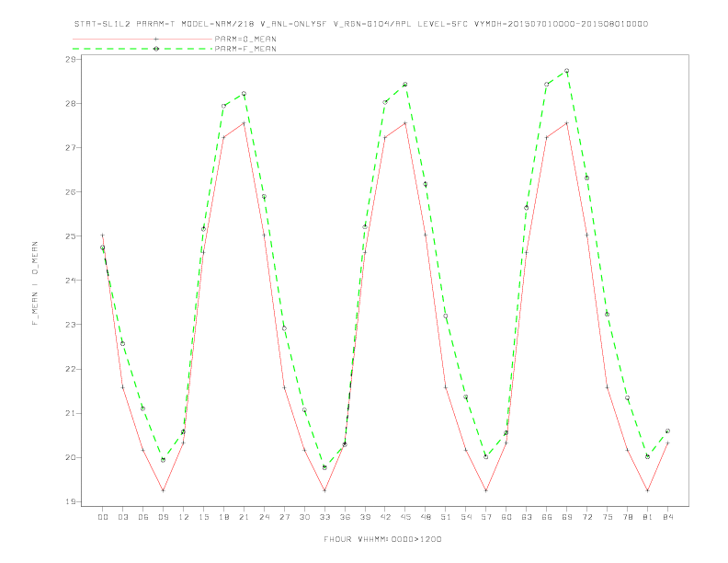Click the F_MEAN circle marker at hour 45 peak
Image resolution: width=728 pixels, height=563 pixels.
(405, 85)
